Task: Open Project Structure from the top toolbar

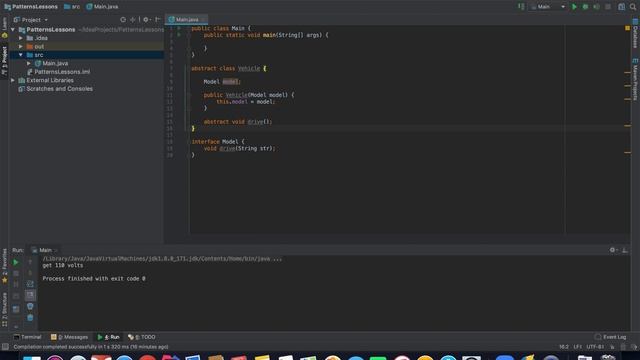Action: click(x=621, y=7)
